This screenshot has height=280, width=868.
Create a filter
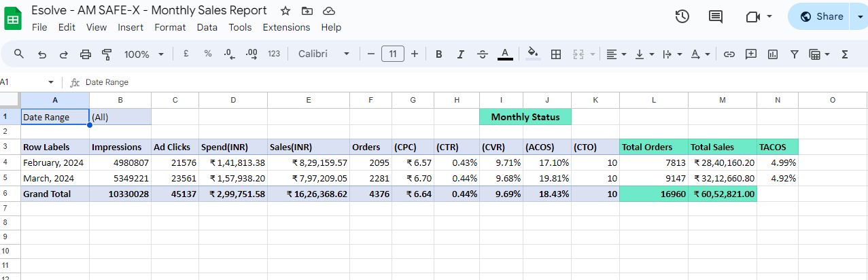794,54
